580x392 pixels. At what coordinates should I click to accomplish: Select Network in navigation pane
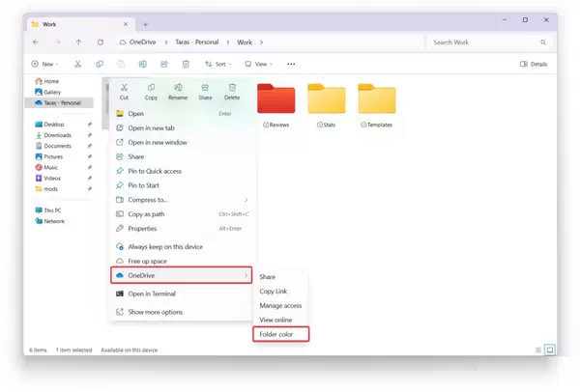tap(49, 221)
